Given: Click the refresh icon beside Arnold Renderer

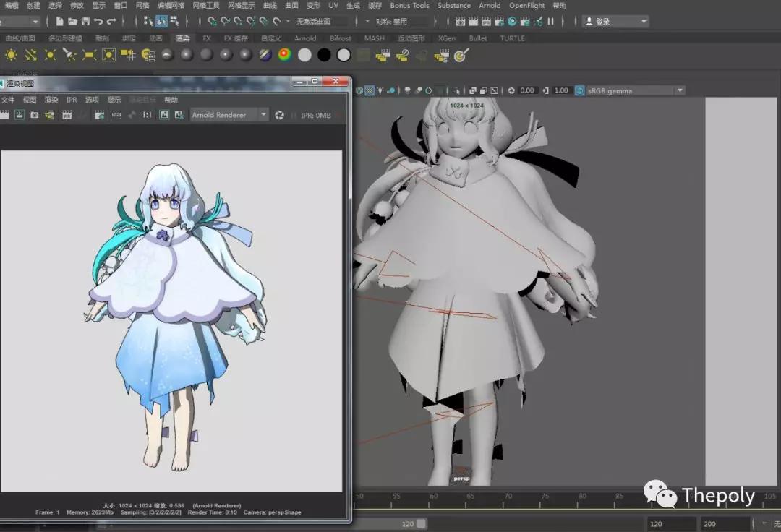Looking at the screenshot, I should (280, 115).
